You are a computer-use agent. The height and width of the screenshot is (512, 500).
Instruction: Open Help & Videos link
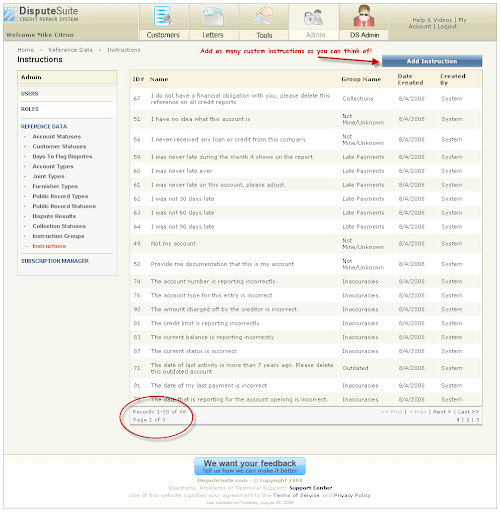click(x=432, y=20)
